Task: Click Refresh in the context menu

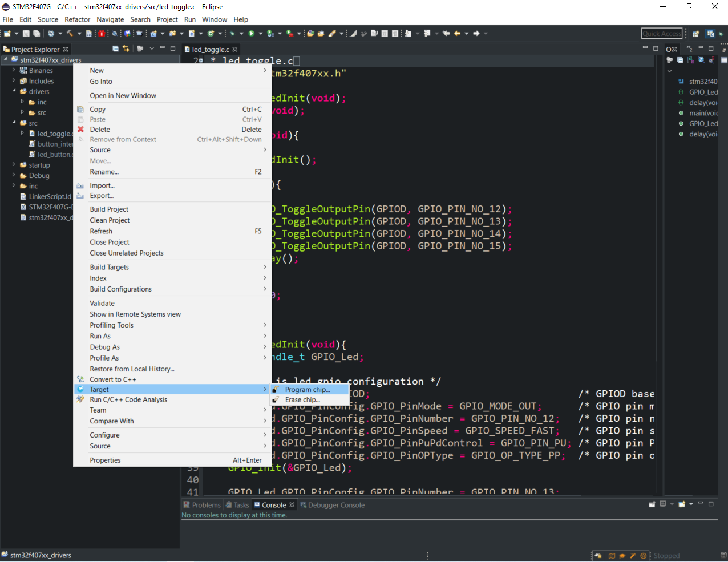Action: pos(173,231)
